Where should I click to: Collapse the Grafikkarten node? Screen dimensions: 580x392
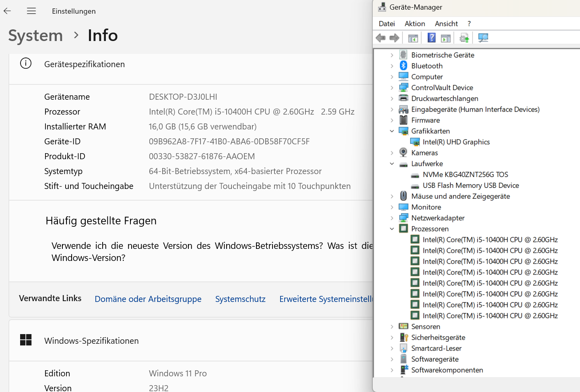click(392, 131)
